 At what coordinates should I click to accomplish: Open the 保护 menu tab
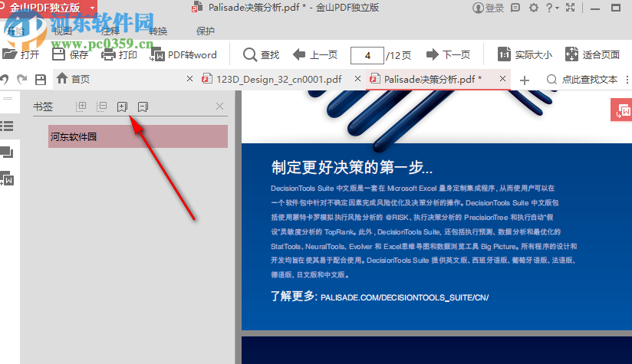click(x=205, y=31)
